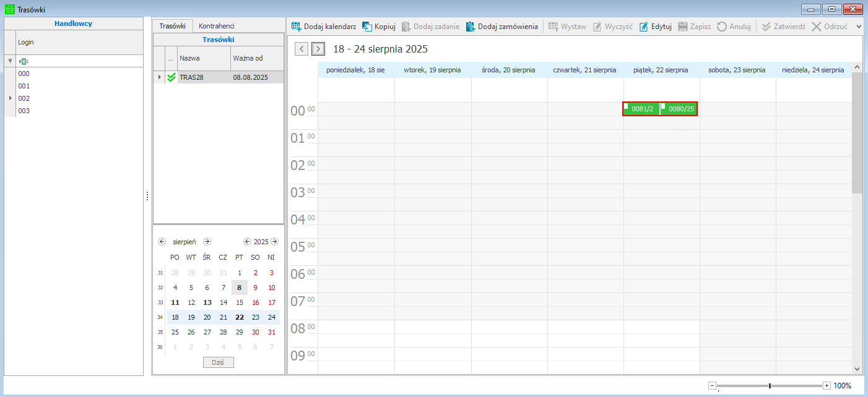The height and width of the screenshot is (397, 868).
Task: Select August 27 in mini calendar
Action: point(207,332)
